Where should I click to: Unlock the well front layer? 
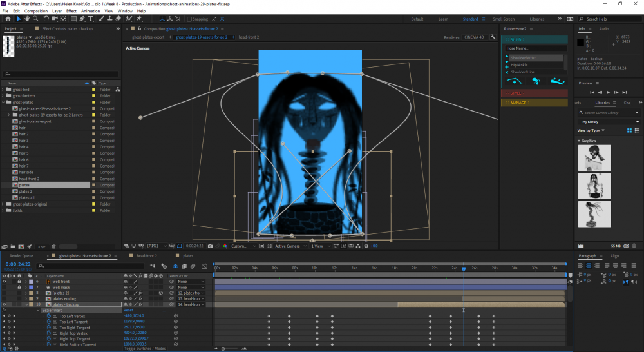tap(19, 282)
